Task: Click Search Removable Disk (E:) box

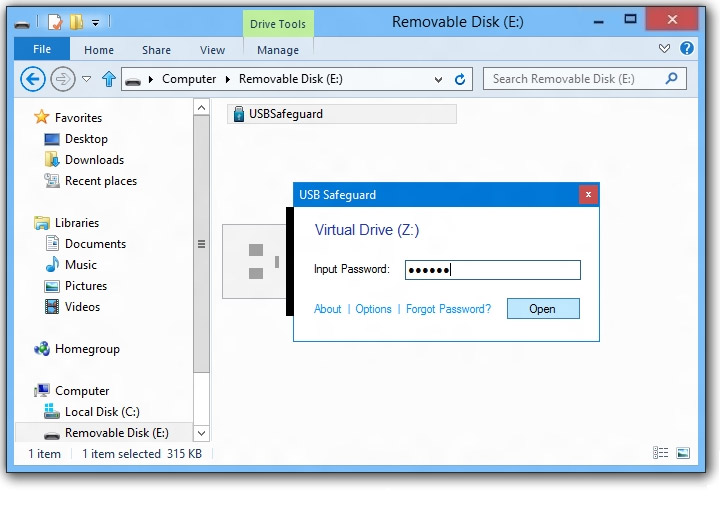Action: [585, 79]
